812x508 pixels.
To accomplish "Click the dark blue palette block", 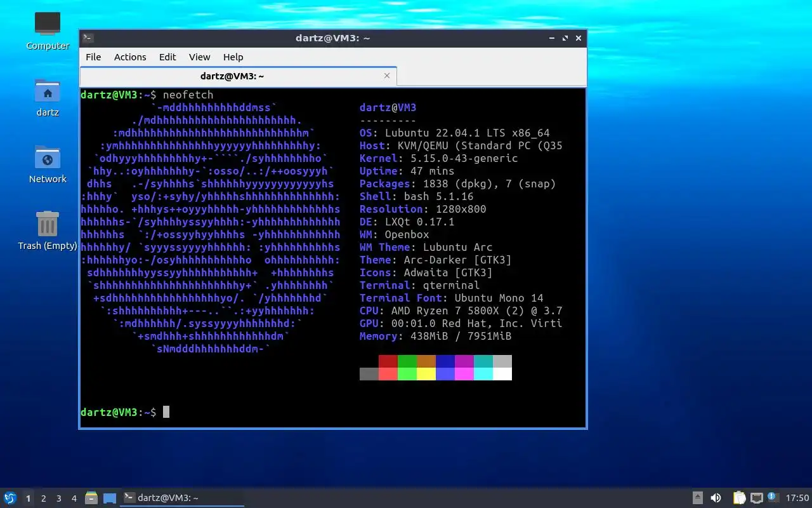I will click(445, 361).
